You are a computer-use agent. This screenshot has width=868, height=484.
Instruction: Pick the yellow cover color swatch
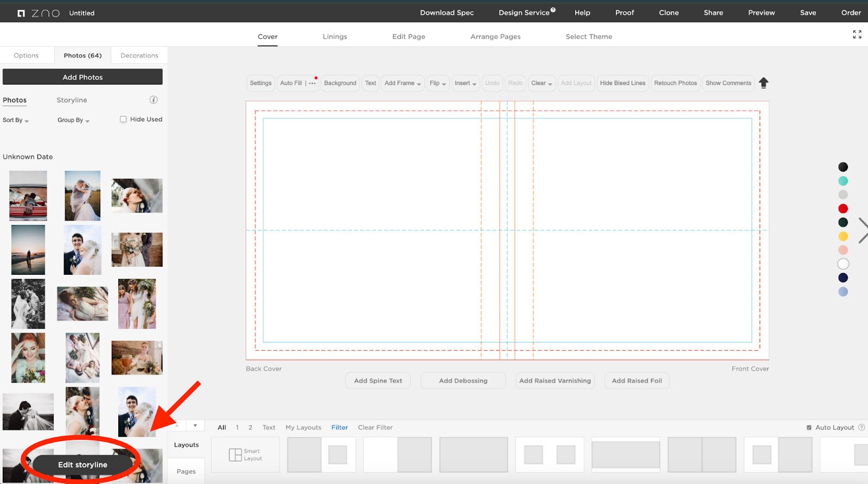843,236
